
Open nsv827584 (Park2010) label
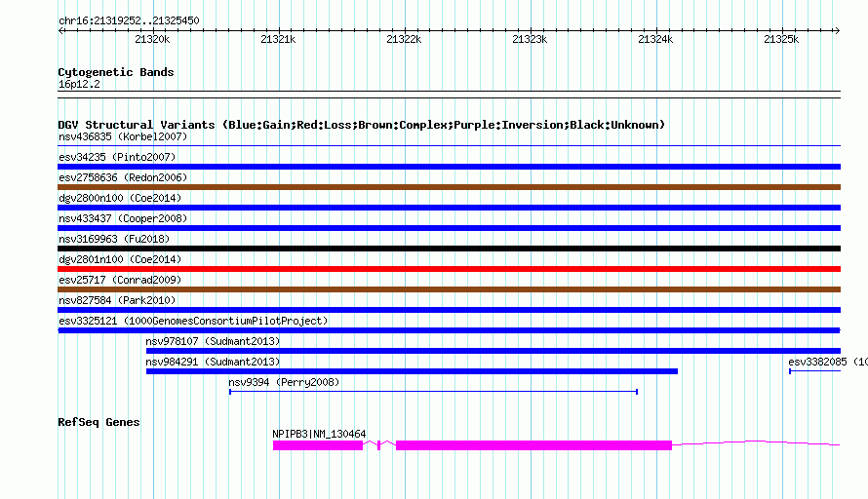point(117,300)
